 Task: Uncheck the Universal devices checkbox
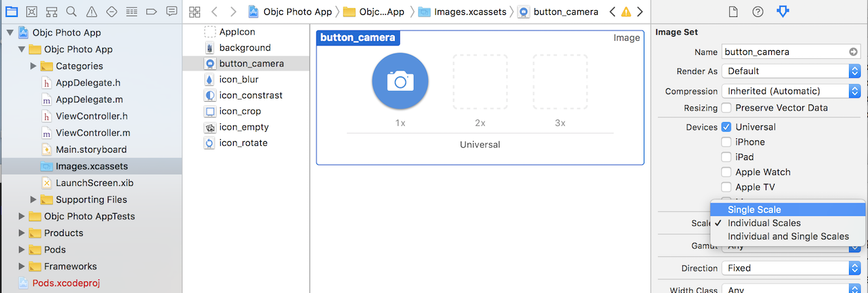(726, 127)
